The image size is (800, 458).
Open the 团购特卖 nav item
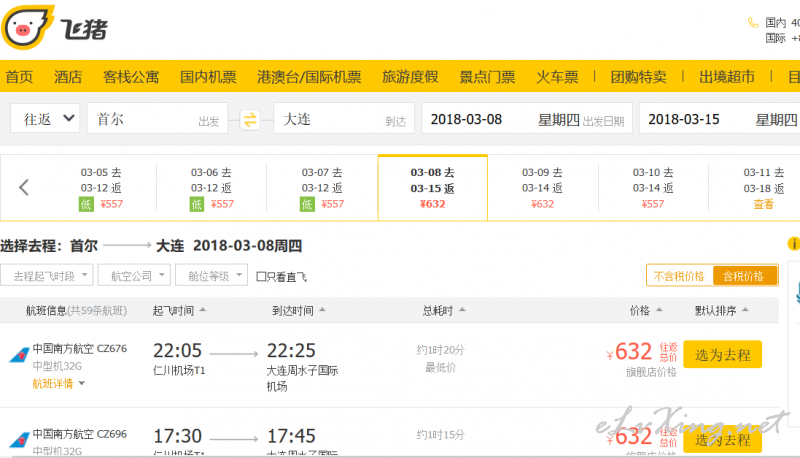point(638,77)
